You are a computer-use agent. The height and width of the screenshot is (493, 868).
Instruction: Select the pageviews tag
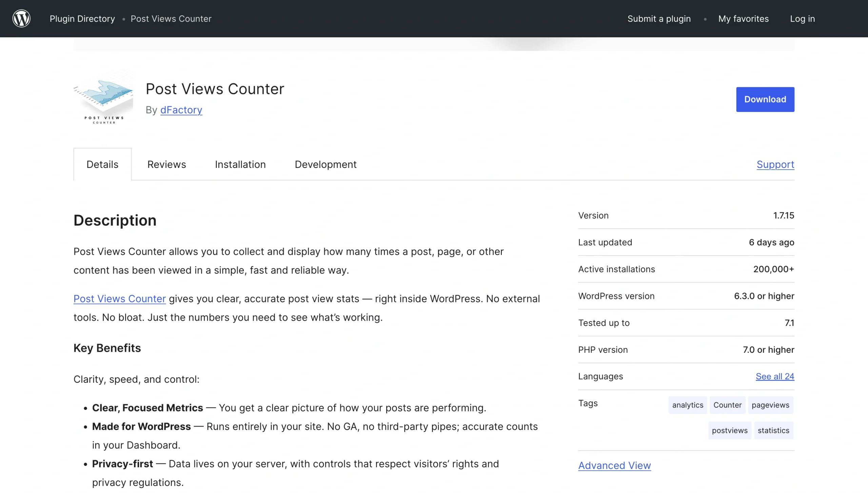pyautogui.click(x=770, y=405)
